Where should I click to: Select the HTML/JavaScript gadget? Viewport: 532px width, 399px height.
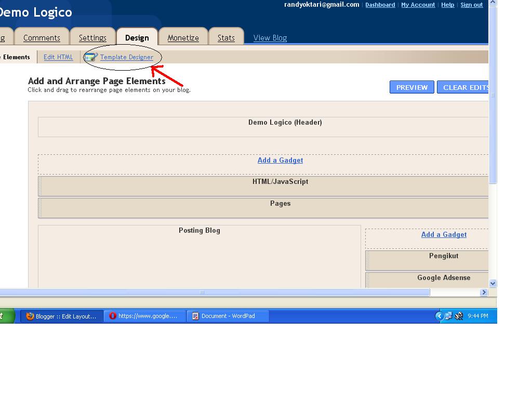click(x=263, y=186)
